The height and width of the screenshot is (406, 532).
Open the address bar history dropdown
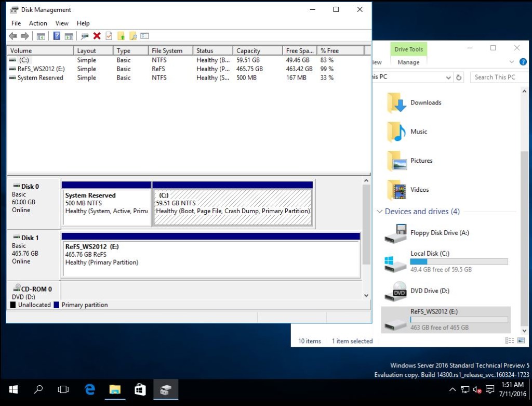(448, 77)
